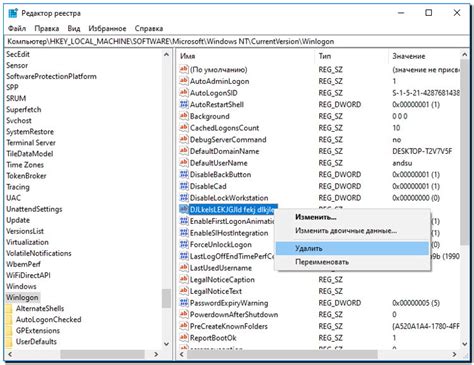Viewport: 474px width, 365px height.
Task: Click the values pane scroll up arrow
Action: [464, 54]
